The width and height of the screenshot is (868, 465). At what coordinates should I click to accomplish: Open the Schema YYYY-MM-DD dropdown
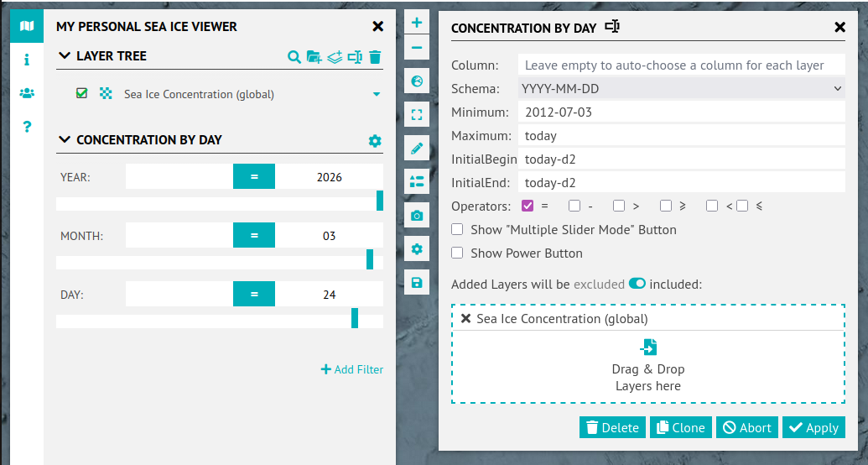[x=682, y=89]
